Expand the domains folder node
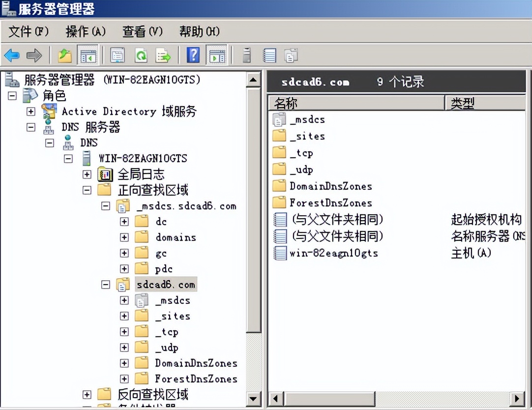The height and width of the screenshot is (410, 532). [124, 237]
